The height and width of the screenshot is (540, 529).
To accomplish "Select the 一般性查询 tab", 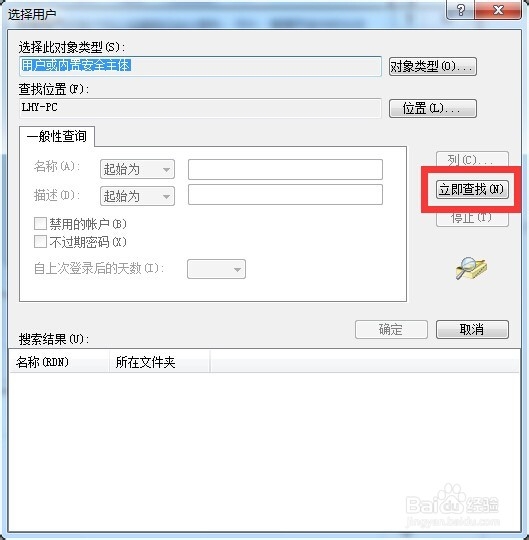I will 57,136.
